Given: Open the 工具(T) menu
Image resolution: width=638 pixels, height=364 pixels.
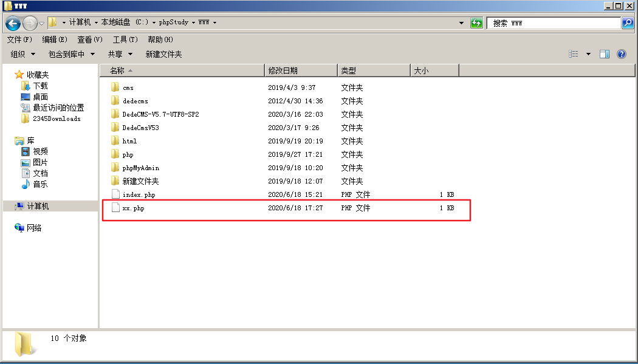Looking at the screenshot, I should [x=125, y=39].
